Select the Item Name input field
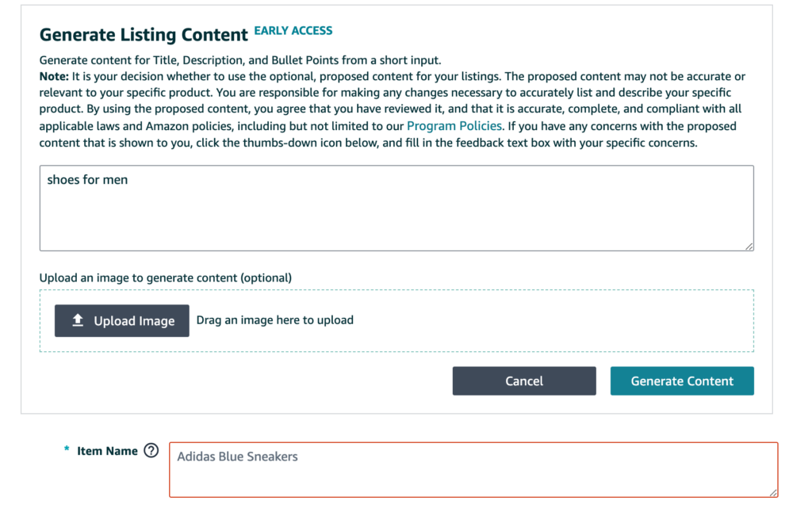This screenshot has height=516, width=812. [474, 469]
